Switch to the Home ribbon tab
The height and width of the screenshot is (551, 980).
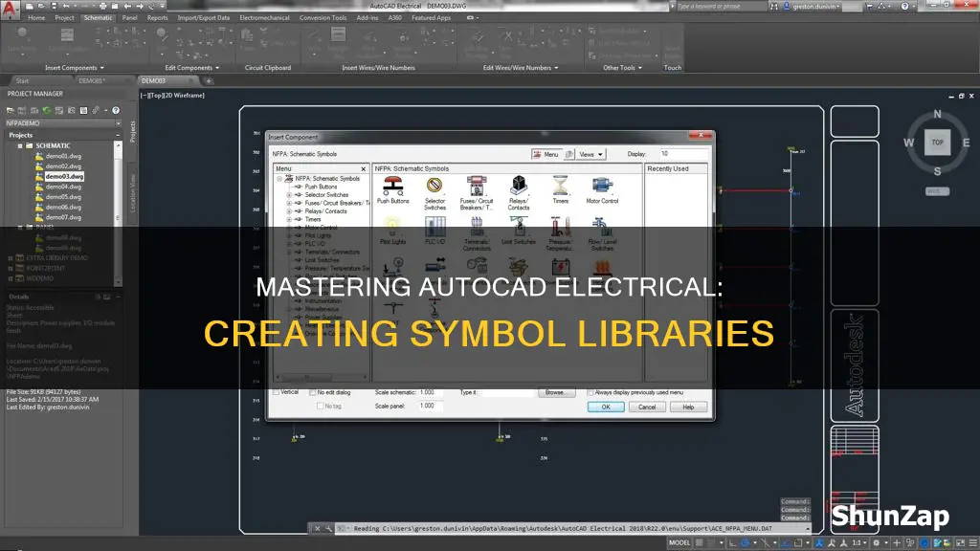[x=36, y=18]
